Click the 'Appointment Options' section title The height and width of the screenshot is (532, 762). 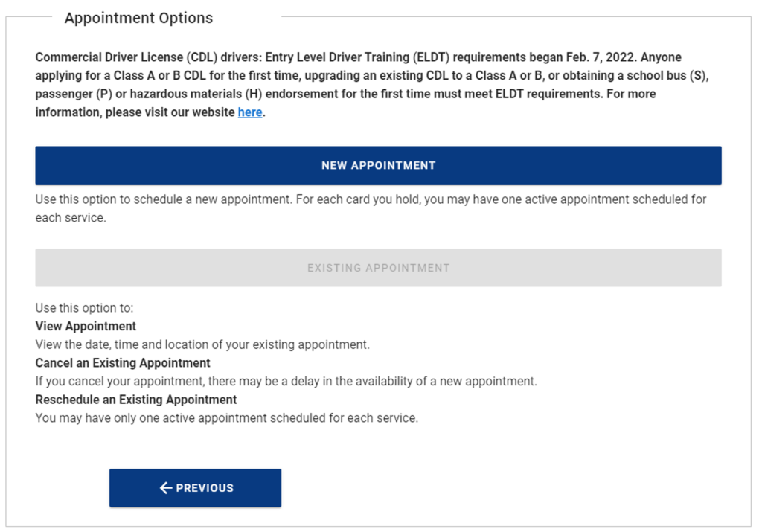tap(138, 19)
